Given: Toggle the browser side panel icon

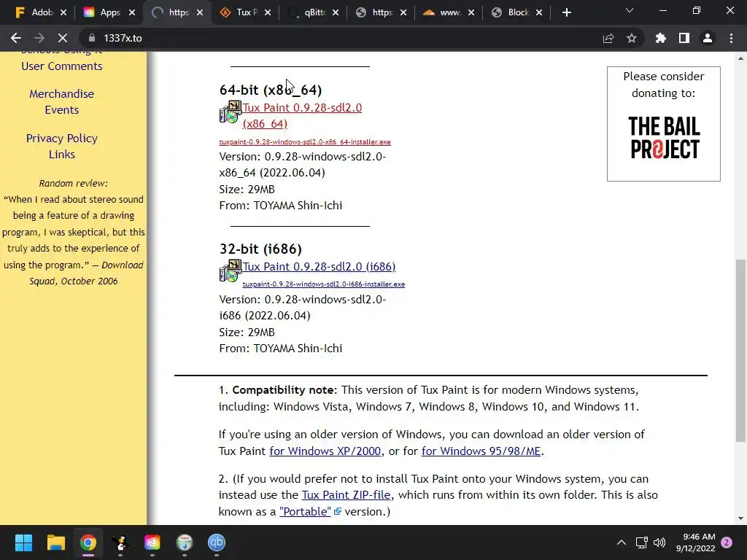Looking at the screenshot, I should point(684,38).
